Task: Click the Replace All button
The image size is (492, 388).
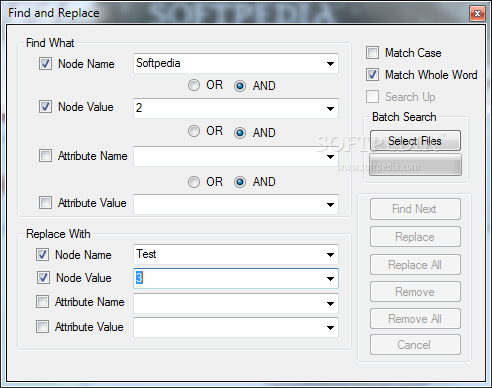Action: 415,265
